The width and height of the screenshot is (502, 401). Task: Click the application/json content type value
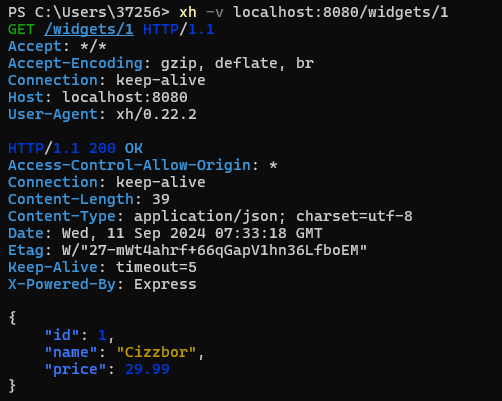coord(210,216)
